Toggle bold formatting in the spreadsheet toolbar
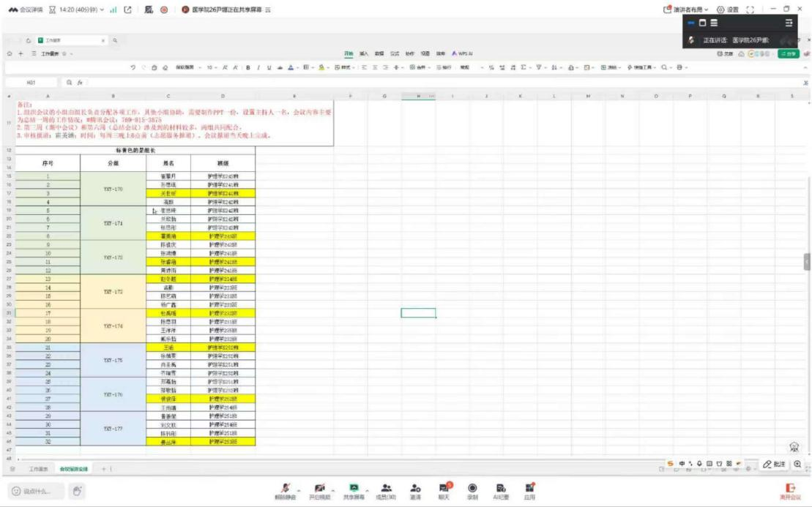Image resolution: width=812 pixels, height=507 pixels. tap(248, 67)
